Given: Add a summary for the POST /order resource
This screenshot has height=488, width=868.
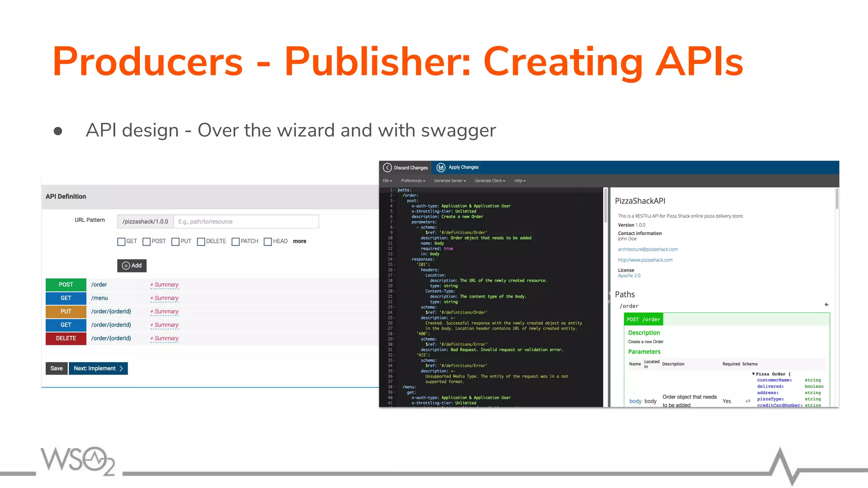Looking at the screenshot, I should [x=164, y=285].
